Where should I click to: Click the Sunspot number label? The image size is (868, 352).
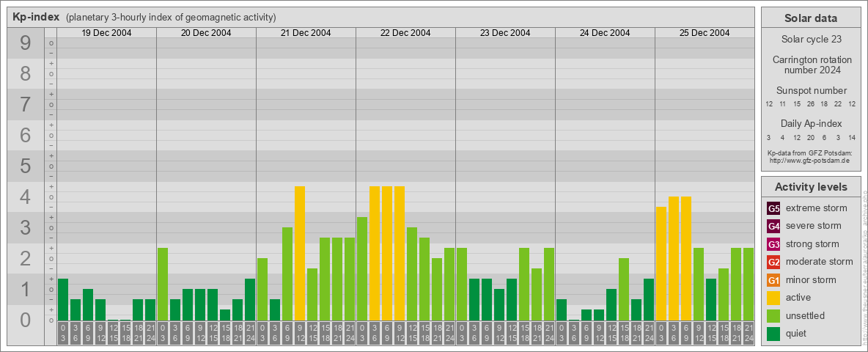click(x=811, y=91)
